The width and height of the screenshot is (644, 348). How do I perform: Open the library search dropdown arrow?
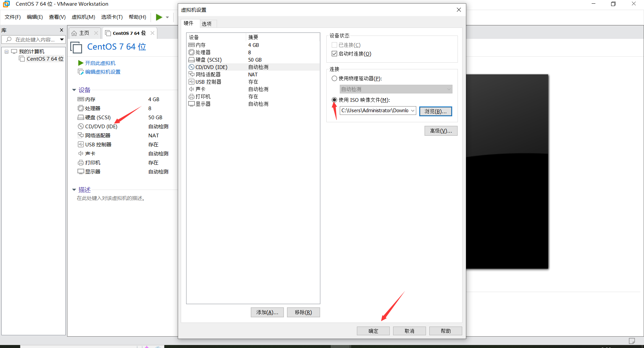point(62,40)
